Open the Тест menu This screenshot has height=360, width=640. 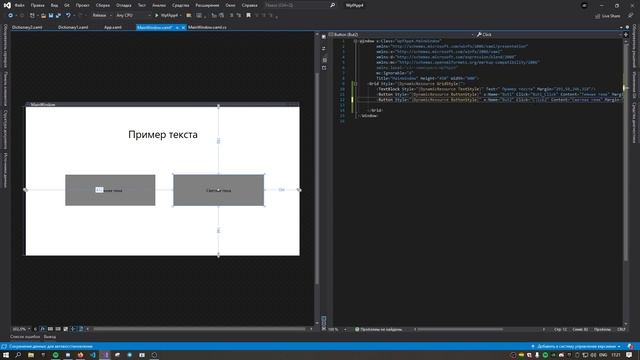[142, 5]
